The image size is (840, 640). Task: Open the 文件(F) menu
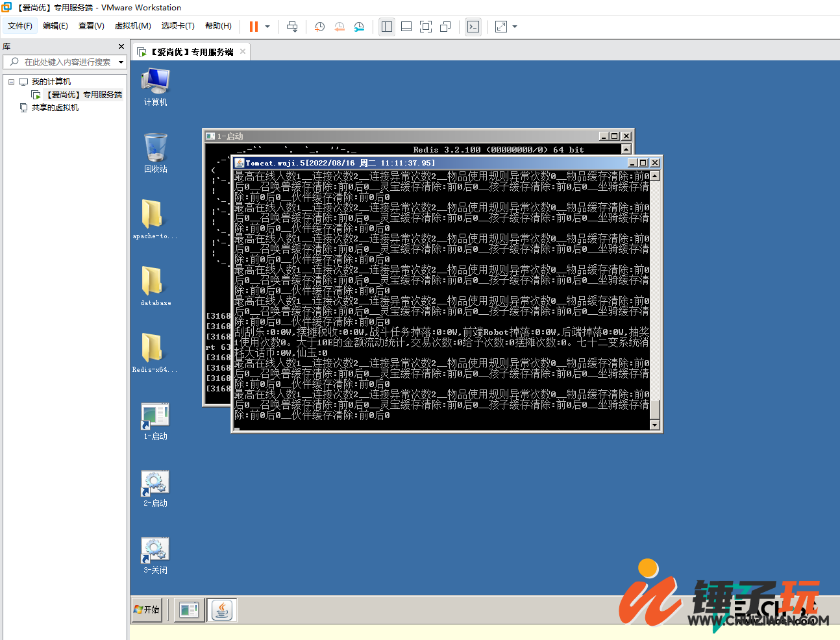(20, 26)
